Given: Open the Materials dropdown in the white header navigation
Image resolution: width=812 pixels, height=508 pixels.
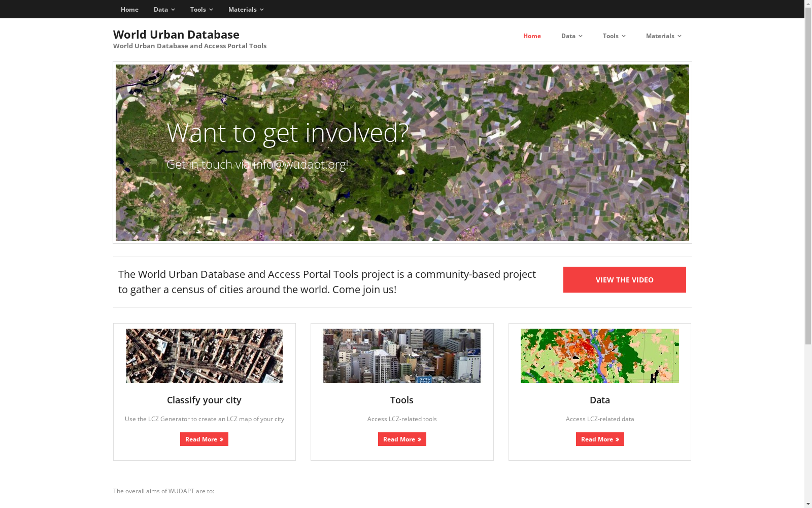Looking at the screenshot, I should pos(663,36).
